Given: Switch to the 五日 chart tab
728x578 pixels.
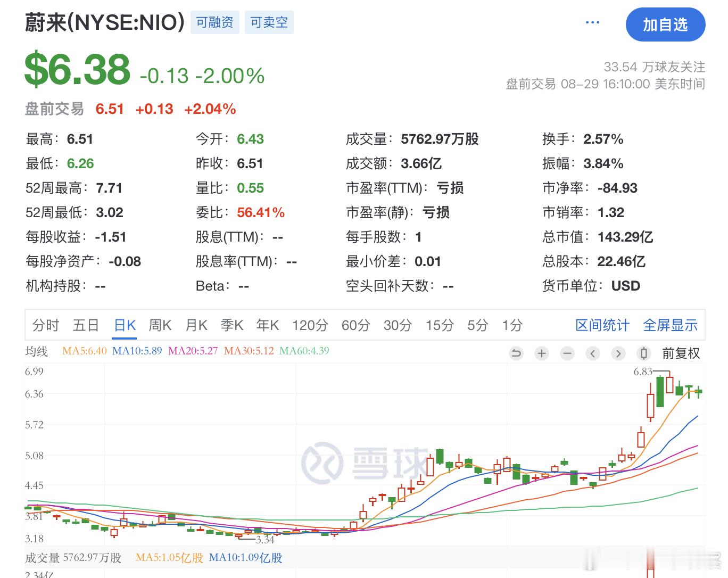Looking at the screenshot, I should [86, 325].
